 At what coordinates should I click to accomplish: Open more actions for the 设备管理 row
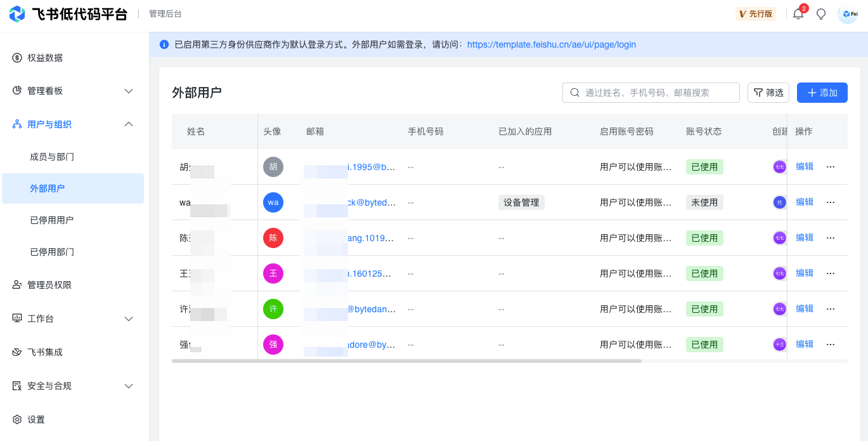click(x=831, y=202)
